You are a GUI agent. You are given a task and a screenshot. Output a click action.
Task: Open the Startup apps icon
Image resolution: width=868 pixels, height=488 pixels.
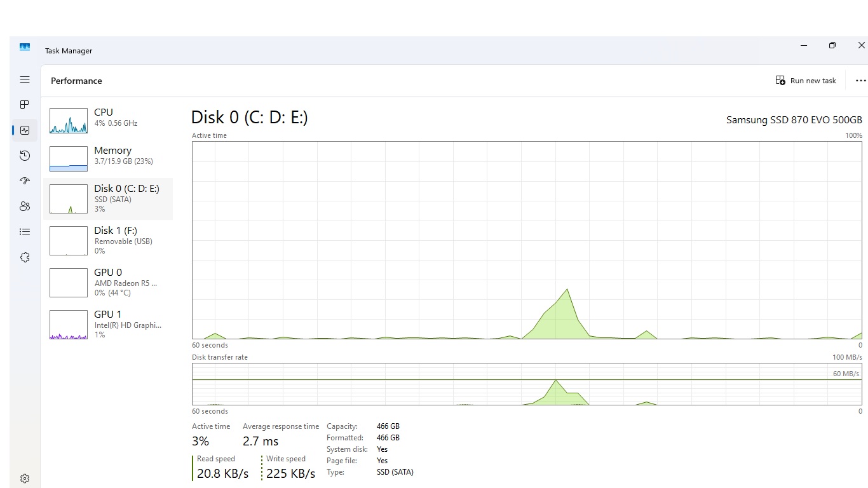pyautogui.click(x=25, y=181)
